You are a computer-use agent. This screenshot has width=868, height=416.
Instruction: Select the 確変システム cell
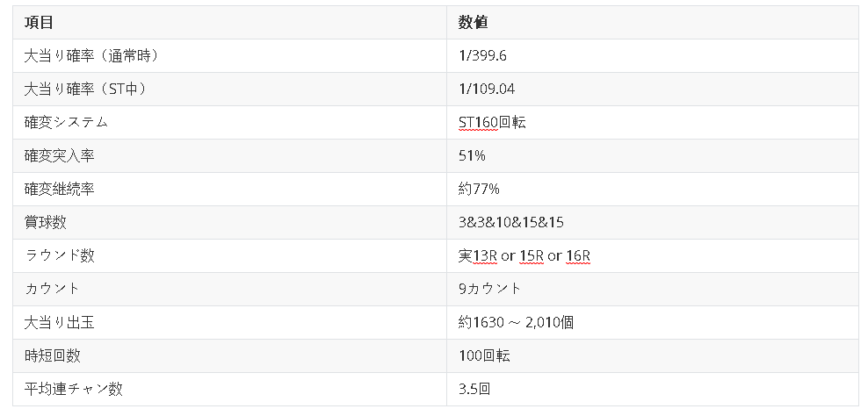[229, 122]
